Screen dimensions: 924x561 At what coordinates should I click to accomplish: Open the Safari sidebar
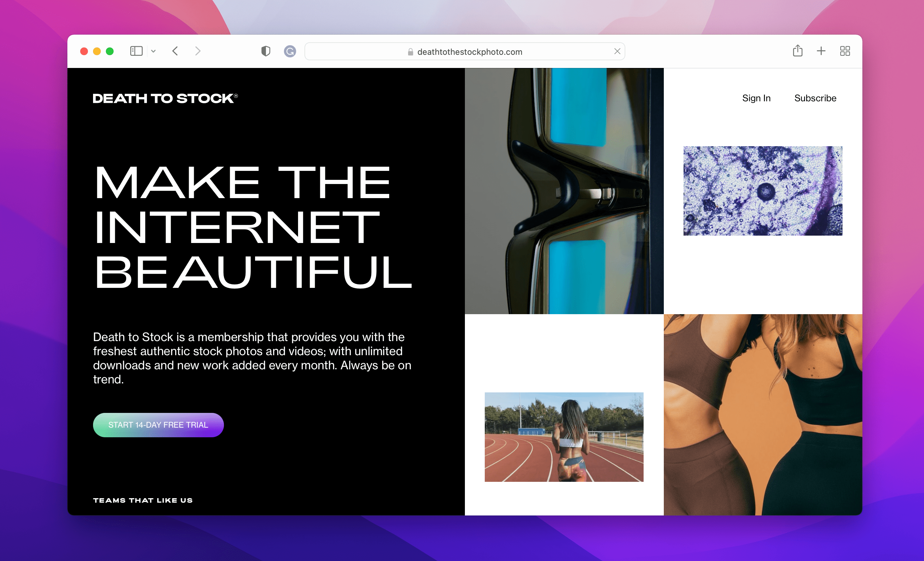136,51
